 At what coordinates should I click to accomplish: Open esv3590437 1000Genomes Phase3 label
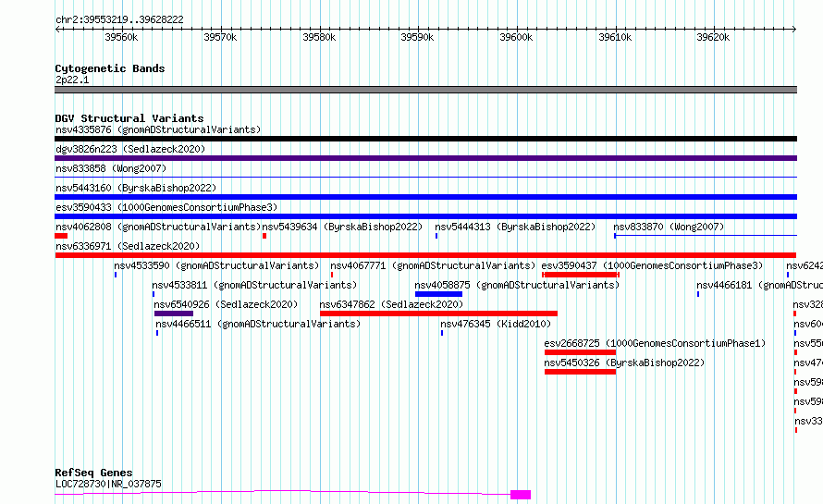click(652, 265)
